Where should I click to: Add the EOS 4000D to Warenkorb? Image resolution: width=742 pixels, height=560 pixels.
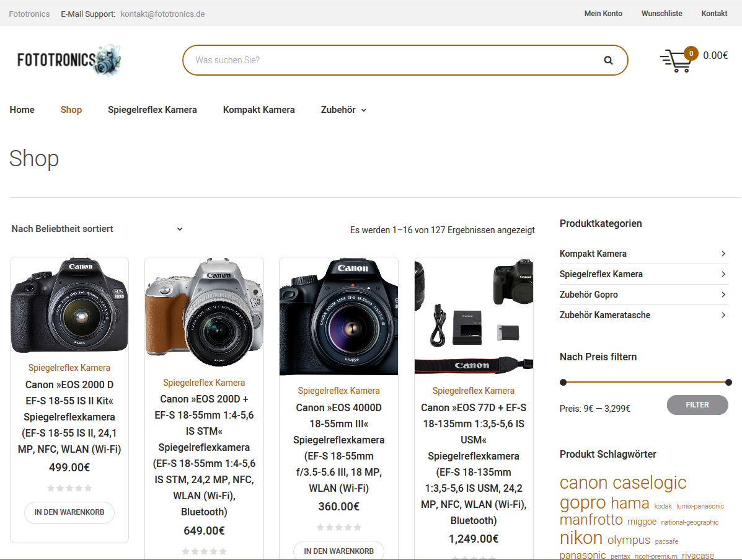tap(339, 551)
